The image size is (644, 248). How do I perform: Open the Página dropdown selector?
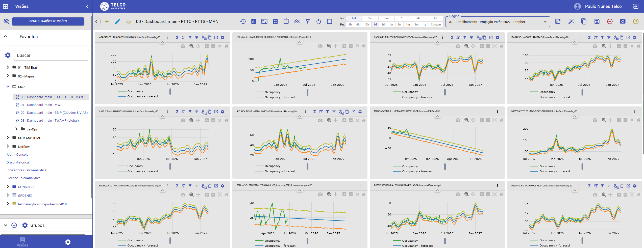pos(498,22)
